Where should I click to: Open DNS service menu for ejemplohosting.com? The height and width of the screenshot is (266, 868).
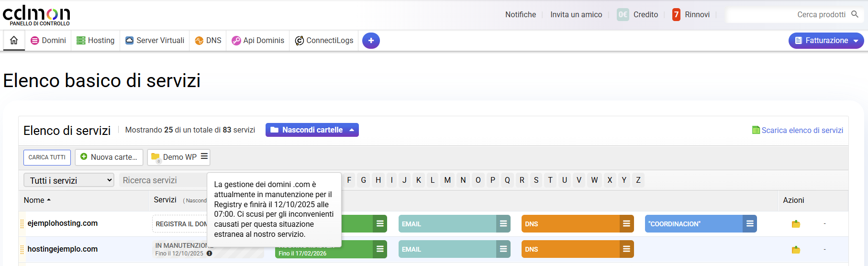click(x=626, y=224)
